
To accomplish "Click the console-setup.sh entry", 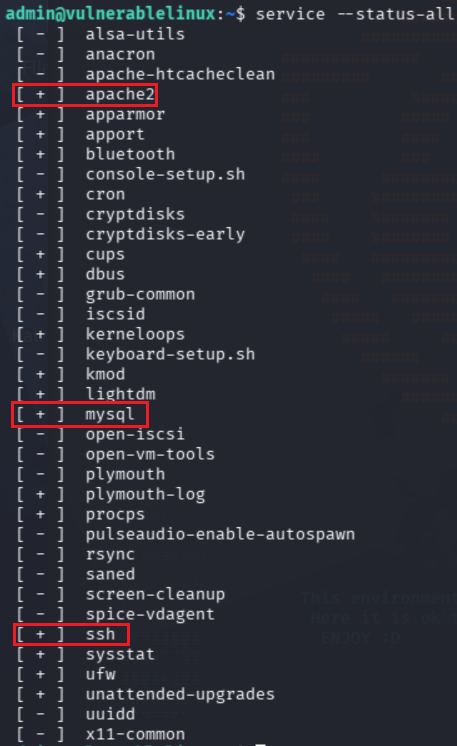I will [x=165, y=174].
